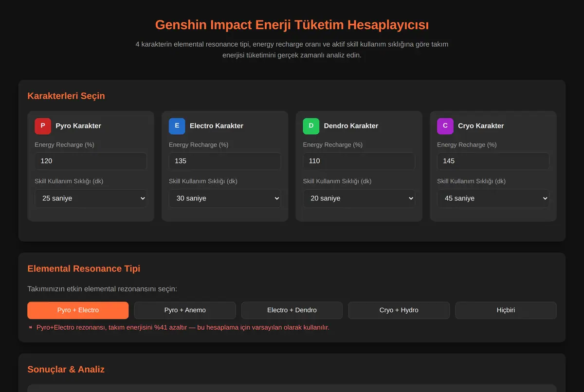The height and width of the screenshot is (392, 584).
Task: Click the Skill Kullanım Sıklığı label in Electro card
Action: click(x=203, y=181)
